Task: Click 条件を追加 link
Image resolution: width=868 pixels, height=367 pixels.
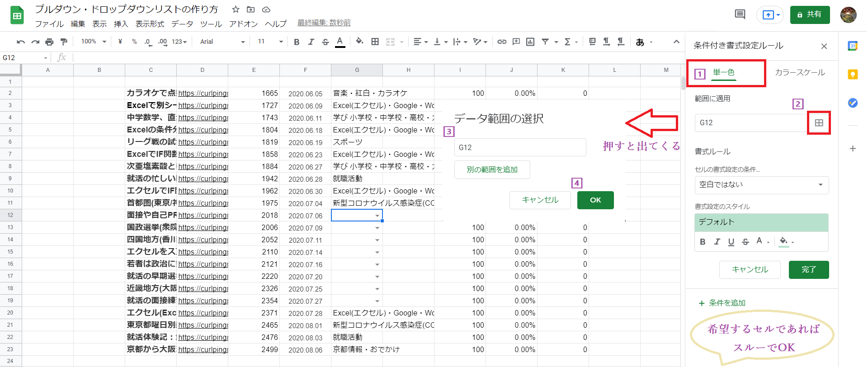Action: pos(722,303)
